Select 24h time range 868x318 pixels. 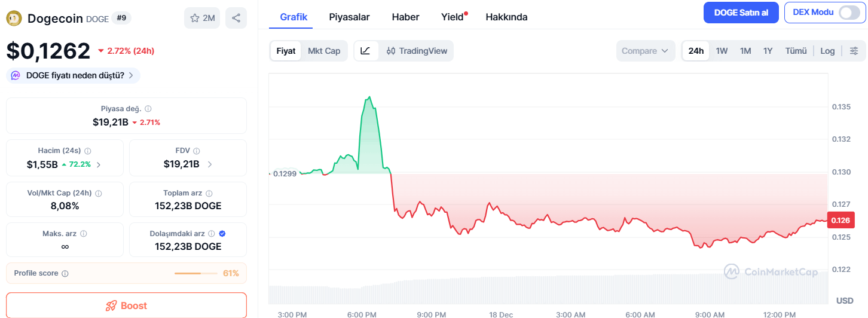(x=696, y=51)
